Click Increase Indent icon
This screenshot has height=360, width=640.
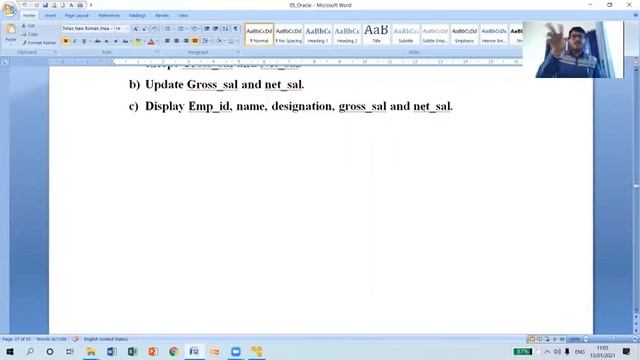[x=216, y=29]
